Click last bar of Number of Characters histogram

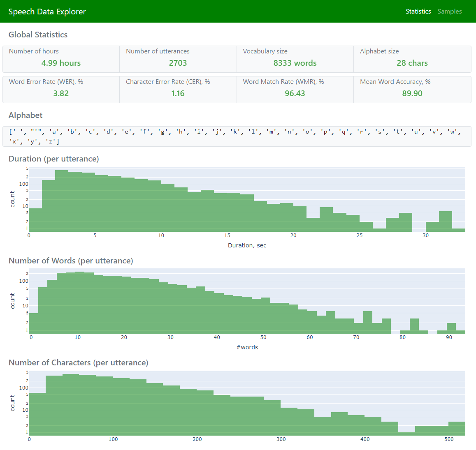tap(457, 429)
